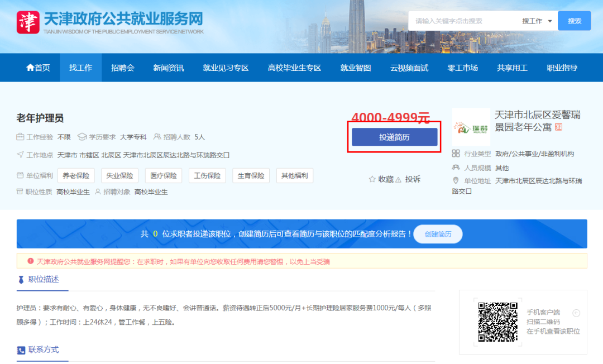Click the 创建简历 create resume button
Screen dimensions: 603x364
pyautogui.click(x=438, y=234)
